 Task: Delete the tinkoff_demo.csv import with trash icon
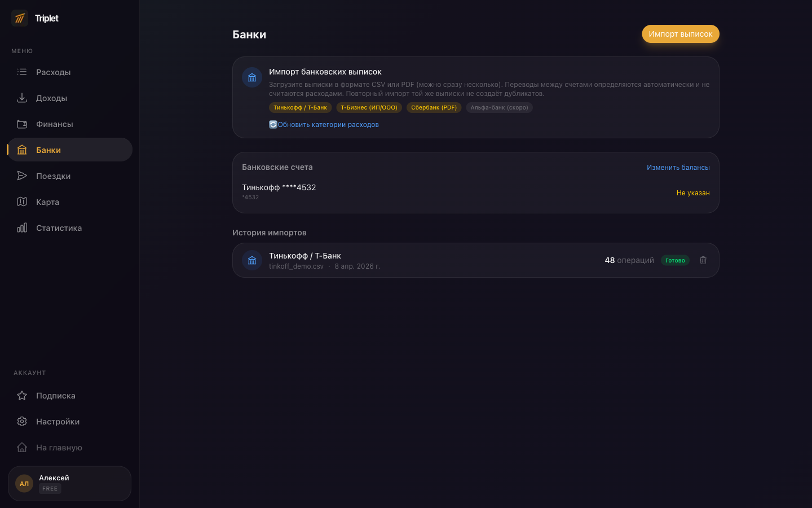703,260
